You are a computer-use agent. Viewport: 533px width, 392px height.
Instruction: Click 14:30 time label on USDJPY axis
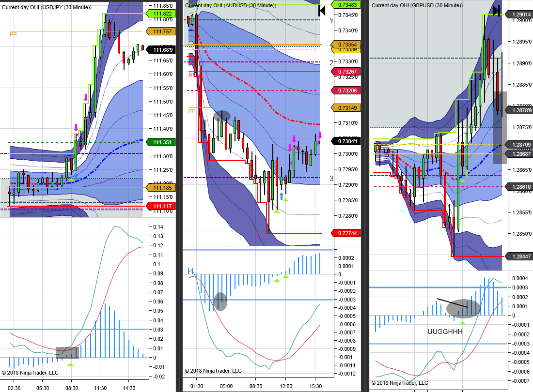pos(129,388)
